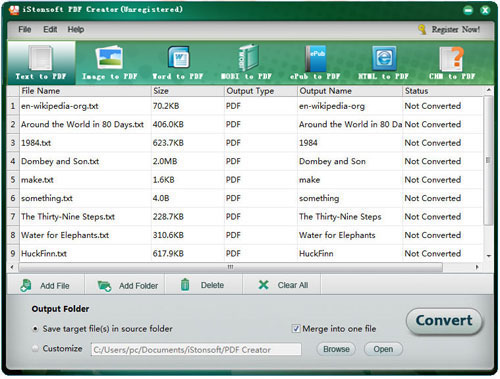Screen dimensions: 500x379
Task: Open the ePub to PDF converter
Action: [x=315, y=58]
